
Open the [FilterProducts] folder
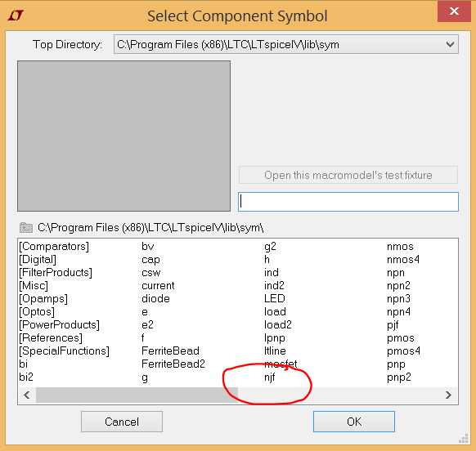pos(56,273)
